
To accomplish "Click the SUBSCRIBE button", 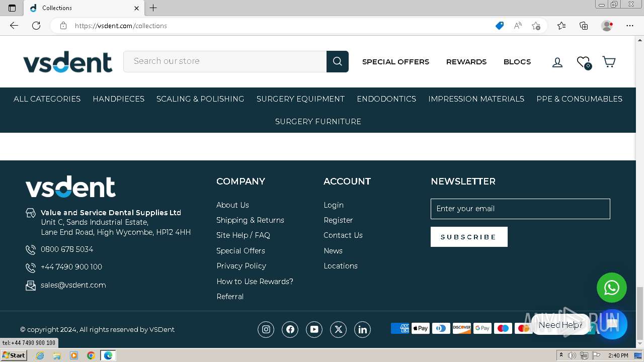I will 469,237.
